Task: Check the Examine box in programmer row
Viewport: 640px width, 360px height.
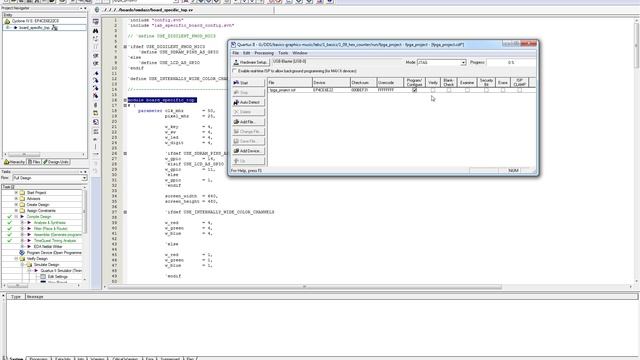Action: click(x=467, y=90)
